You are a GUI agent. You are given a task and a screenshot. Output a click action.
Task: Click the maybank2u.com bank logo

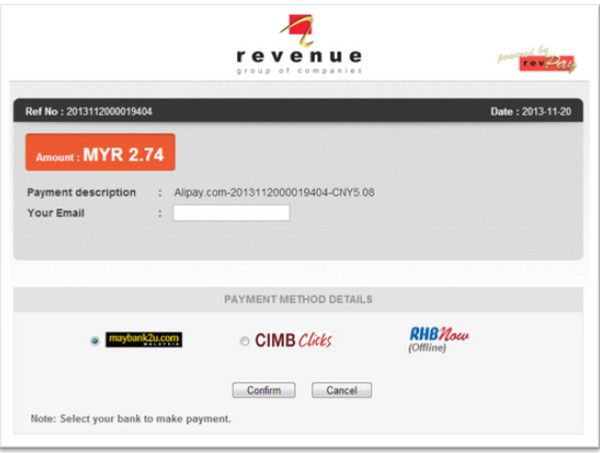pyautogui.click(x=144, y=340)
